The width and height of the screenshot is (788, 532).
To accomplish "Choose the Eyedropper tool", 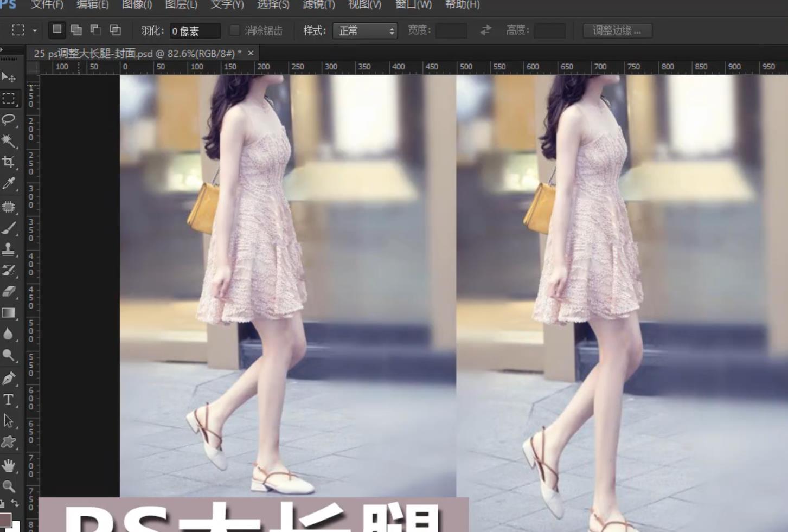I will coord(9,184).
